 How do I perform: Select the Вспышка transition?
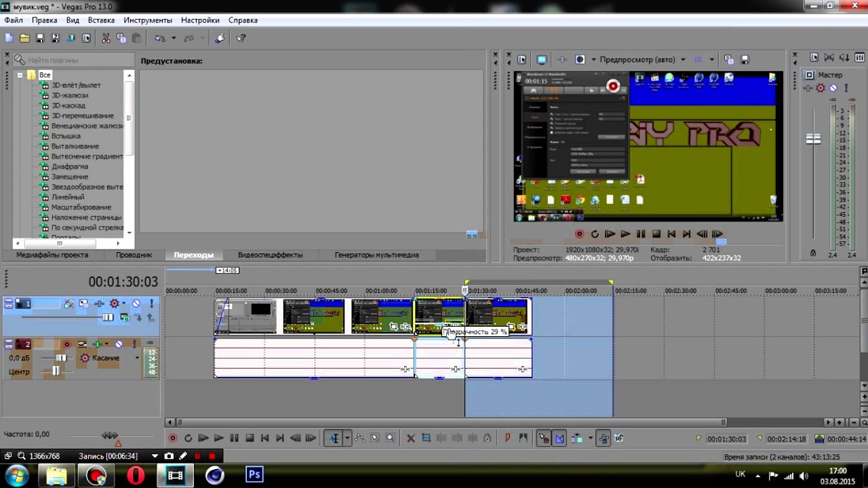pyautogui.click(x=66, y=136)
